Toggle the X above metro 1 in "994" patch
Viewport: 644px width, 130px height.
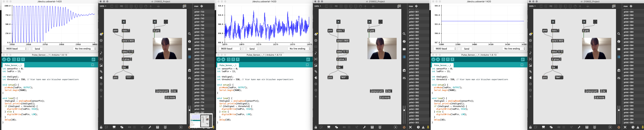tap(553, 22)
